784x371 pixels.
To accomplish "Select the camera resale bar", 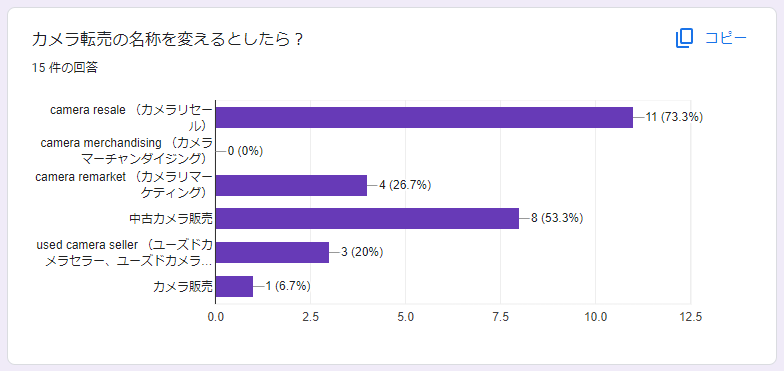I will click(424, 118).
